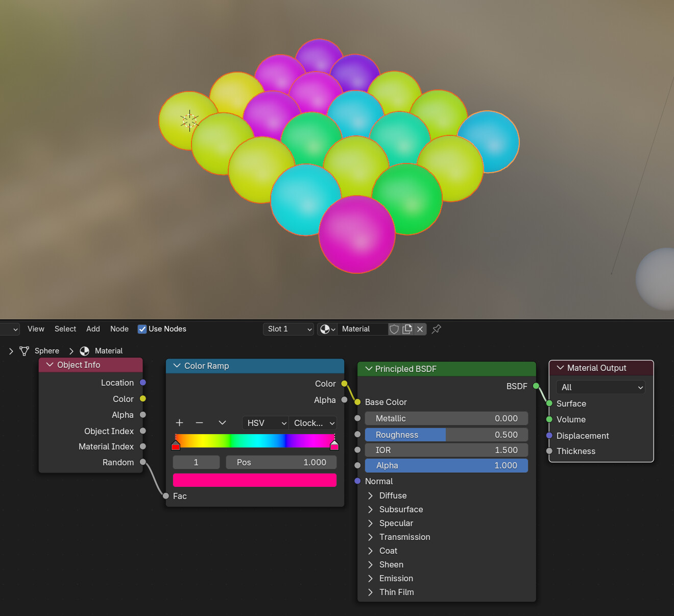Click the Material sphere icon in breadcrumb
Screen dimensions: 674x616
click(x=85, y=351)
